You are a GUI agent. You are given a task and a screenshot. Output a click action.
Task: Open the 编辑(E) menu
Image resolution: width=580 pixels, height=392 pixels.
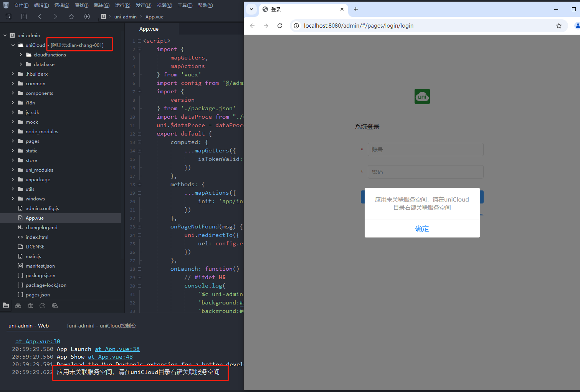(41, 5)
